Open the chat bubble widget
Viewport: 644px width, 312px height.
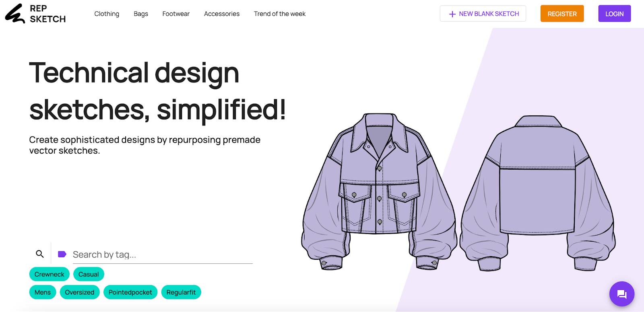pos(621,294)
